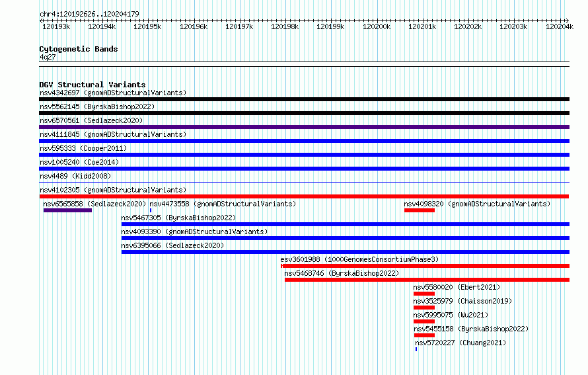The width and height of the screenshot is (588, 375).
Task: Click black bar under nsv5562145
Action: pos(304,113)
